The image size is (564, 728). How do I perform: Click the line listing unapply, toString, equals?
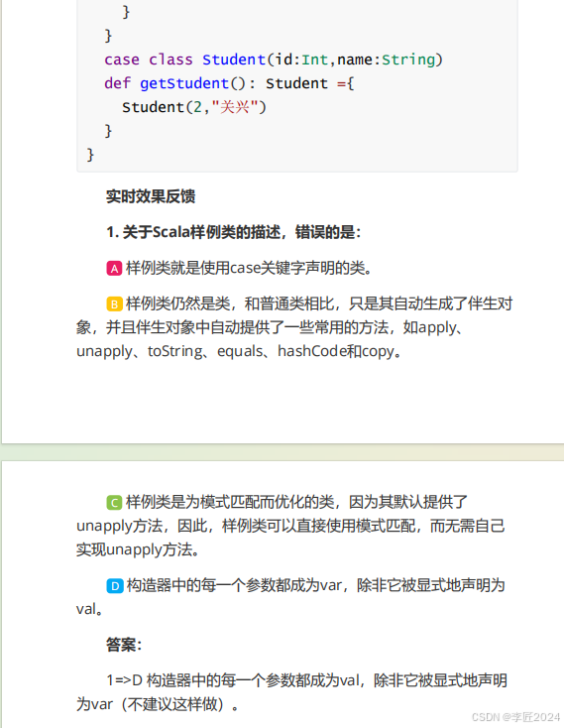tap(239, 351)
